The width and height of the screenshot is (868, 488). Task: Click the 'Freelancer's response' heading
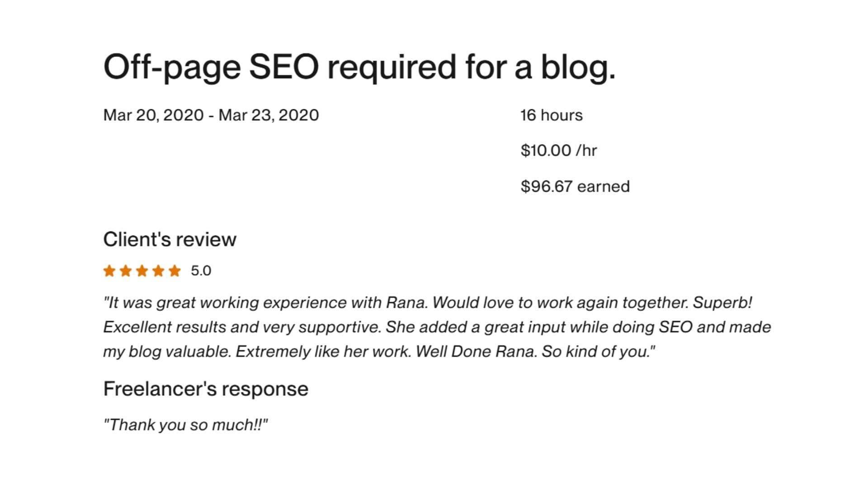coord(206,389)
